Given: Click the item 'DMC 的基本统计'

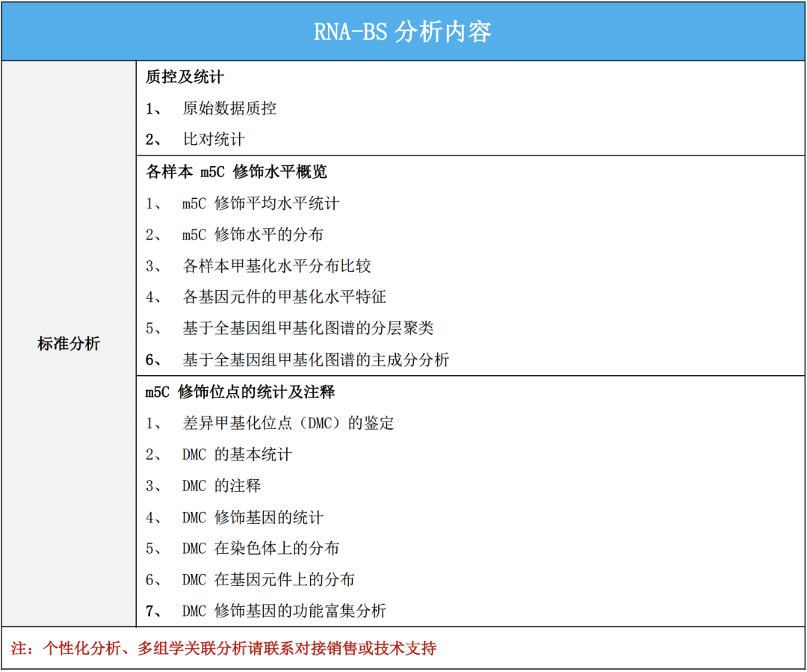Looking at the screenshot, I should 238,454.
